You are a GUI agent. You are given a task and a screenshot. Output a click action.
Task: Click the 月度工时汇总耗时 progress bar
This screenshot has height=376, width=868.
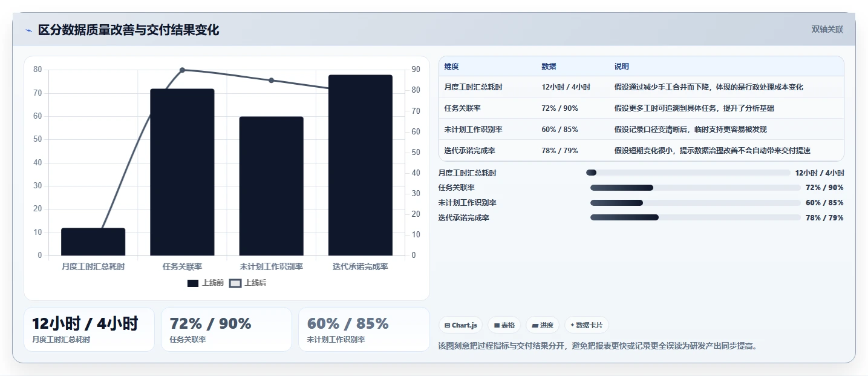688,173
